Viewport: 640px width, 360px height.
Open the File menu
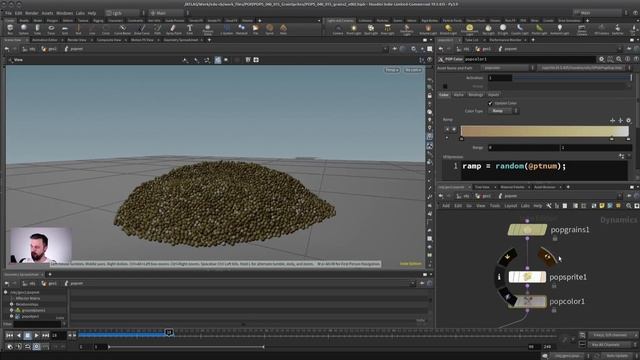coord(9,13)
